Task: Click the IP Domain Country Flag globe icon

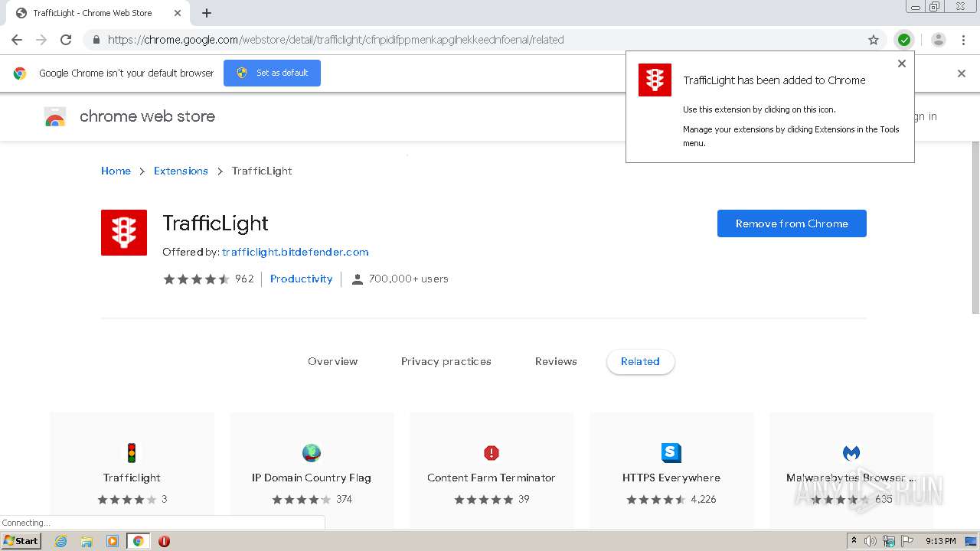Action: pos(312,453)
